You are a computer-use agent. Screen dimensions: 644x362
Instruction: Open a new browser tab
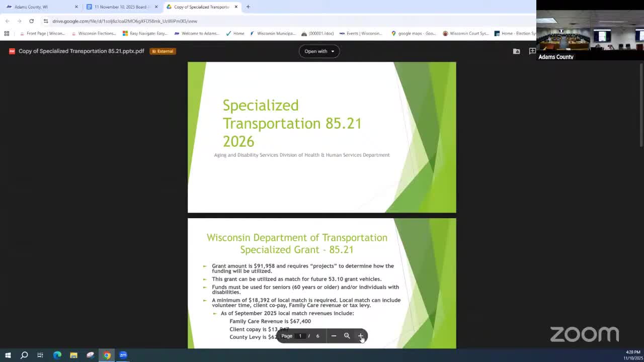pos(248,7)
